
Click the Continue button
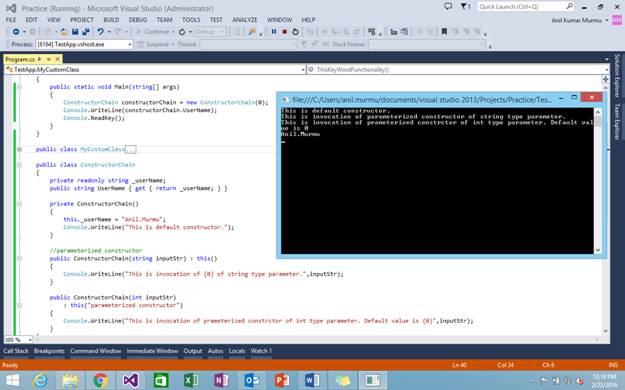154,32
